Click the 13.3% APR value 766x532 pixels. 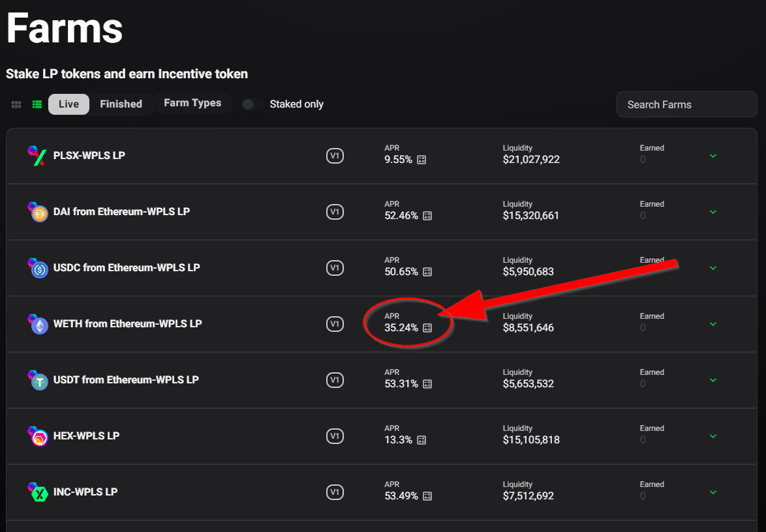(x=398, y=441)
